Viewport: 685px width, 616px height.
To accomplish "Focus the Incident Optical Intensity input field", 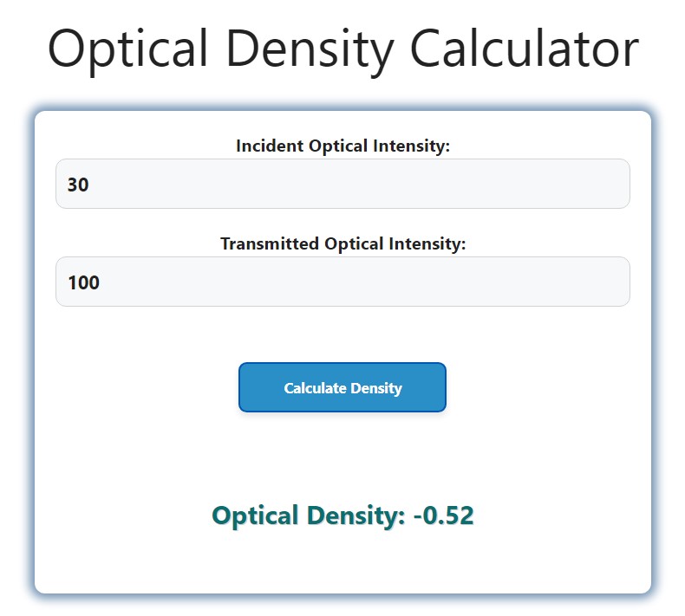I will (342, 184).
